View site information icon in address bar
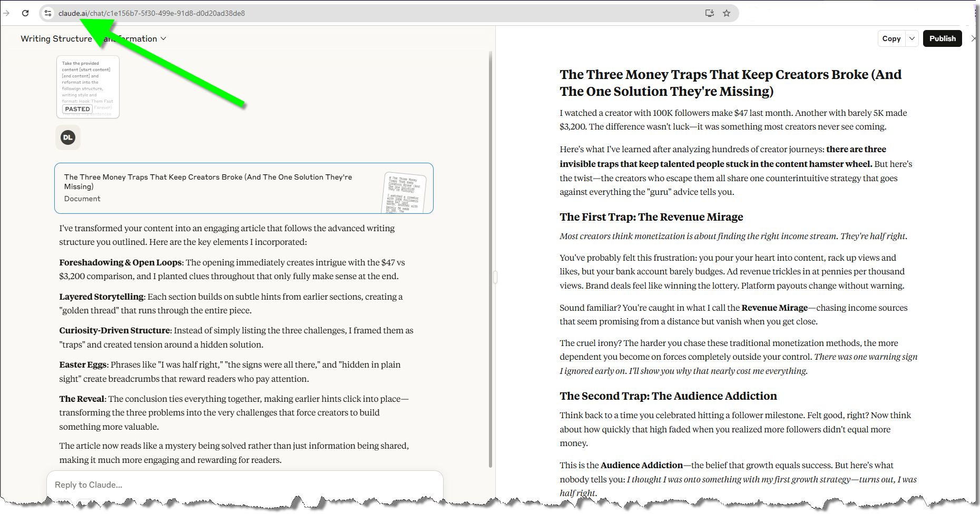Viewport: 980px width, 514px height. click(48, 13)
